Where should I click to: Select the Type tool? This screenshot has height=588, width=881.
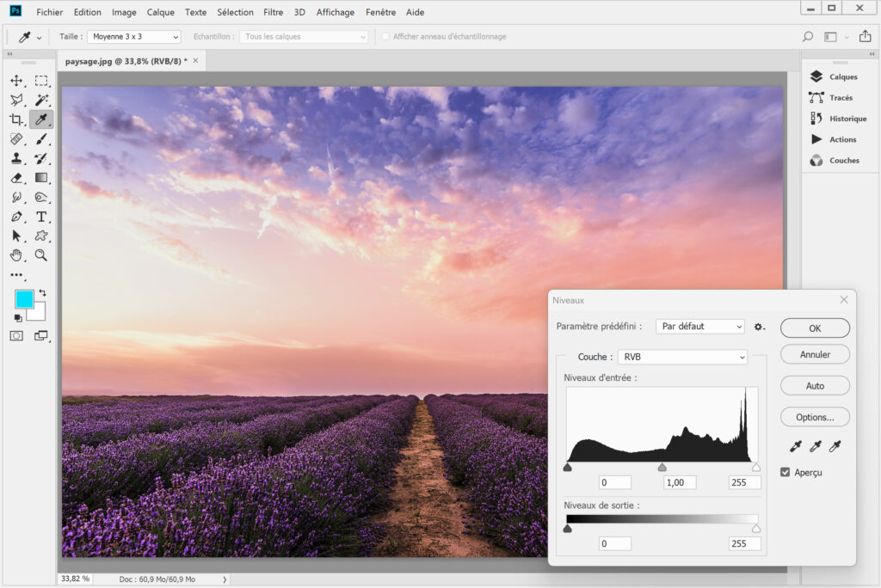41,217
